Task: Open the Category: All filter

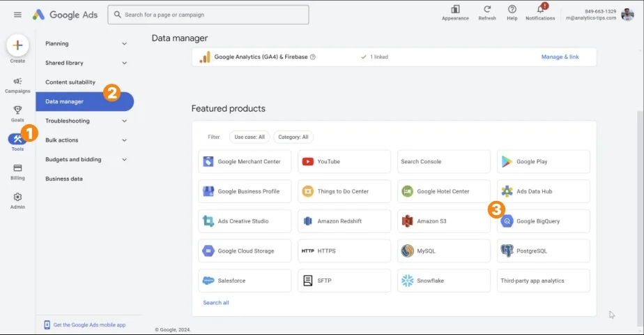Action: 293,137
